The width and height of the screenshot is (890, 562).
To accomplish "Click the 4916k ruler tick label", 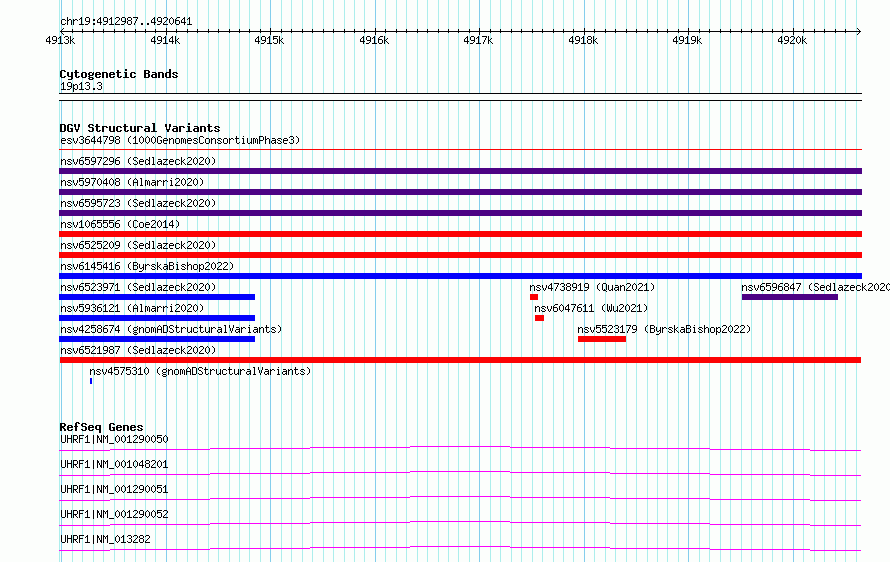I will tap(374, 40).
